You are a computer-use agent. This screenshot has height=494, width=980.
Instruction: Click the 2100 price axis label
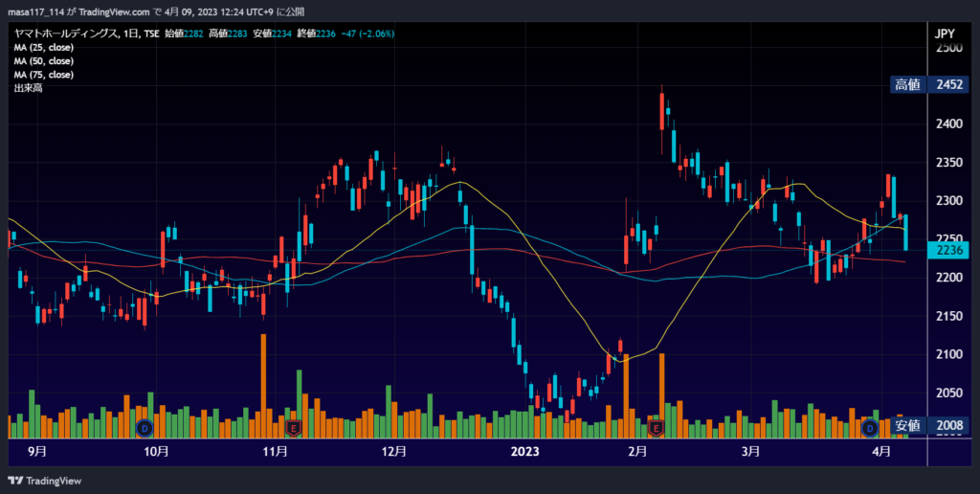(948, 354)
